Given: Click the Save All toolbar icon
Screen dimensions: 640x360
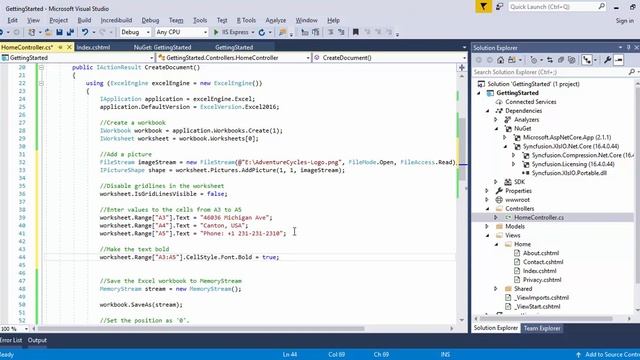Looking at the screenshot, I should pyautogui.click(x=70, y=32).
